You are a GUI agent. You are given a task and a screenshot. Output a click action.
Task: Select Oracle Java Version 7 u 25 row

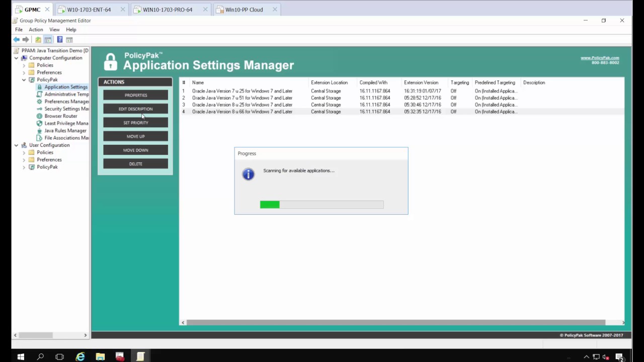(401, 91)
